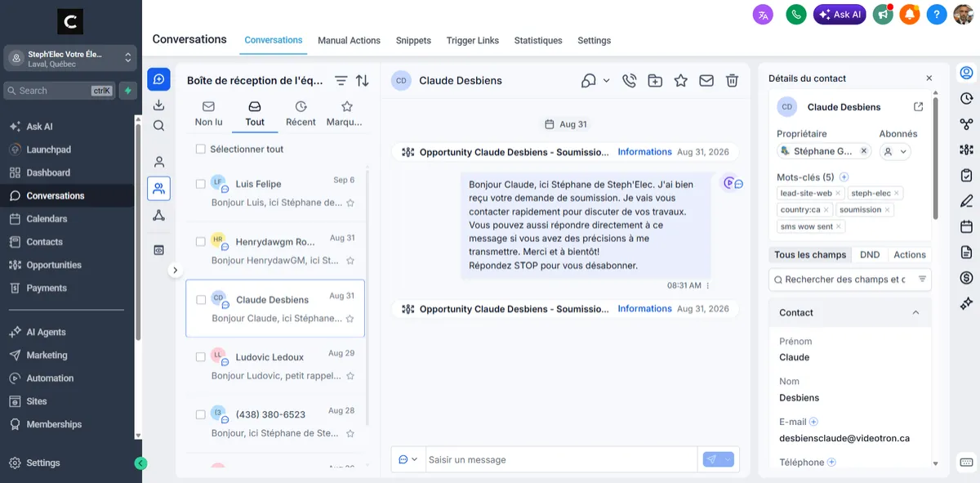Tick the (438) 380-6523 conversation checkbox

(x=201, y=414)
